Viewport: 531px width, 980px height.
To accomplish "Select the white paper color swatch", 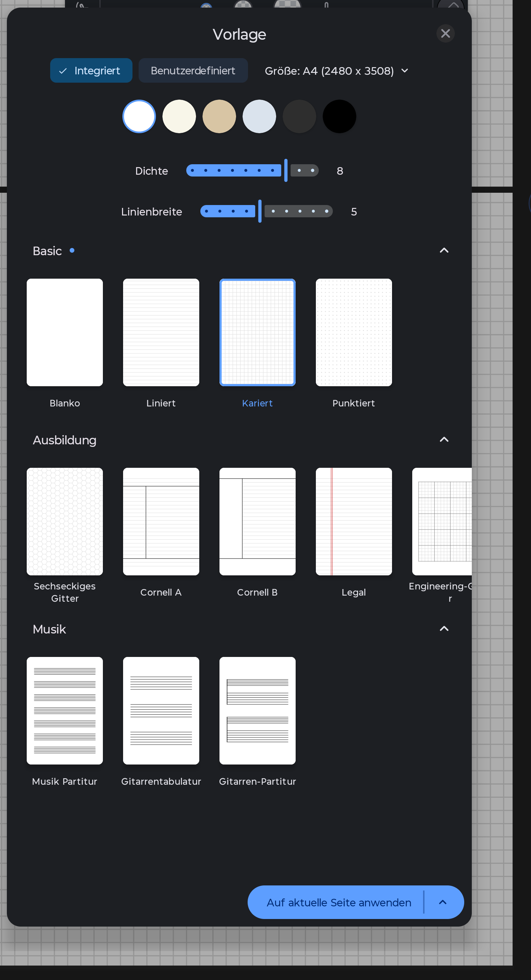I will point(139,117).
